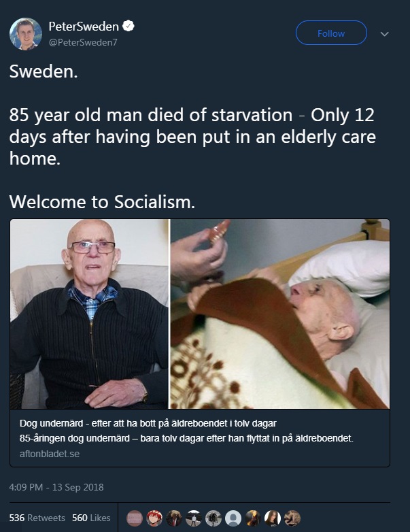Open the 4:09 PM - 13 Sep 2018 timestamp
The height and width of the screenshot is (532, 410).
click(x=56, y=487)
